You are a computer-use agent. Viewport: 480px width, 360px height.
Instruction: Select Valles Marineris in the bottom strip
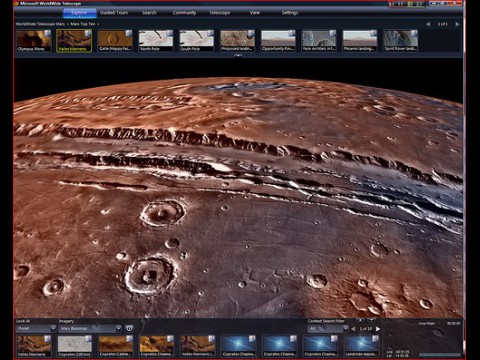click(34, 346)
